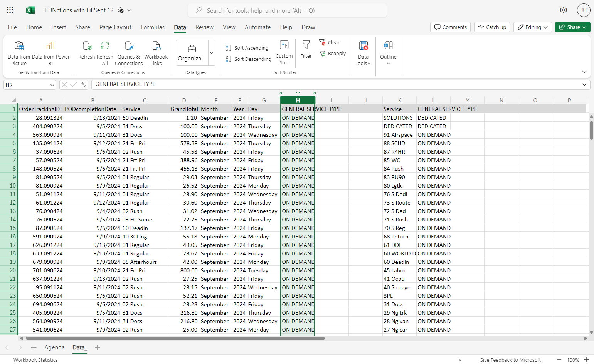594x364 pixels.
Task: Open the Automate tab
Action: pos(257,27)
